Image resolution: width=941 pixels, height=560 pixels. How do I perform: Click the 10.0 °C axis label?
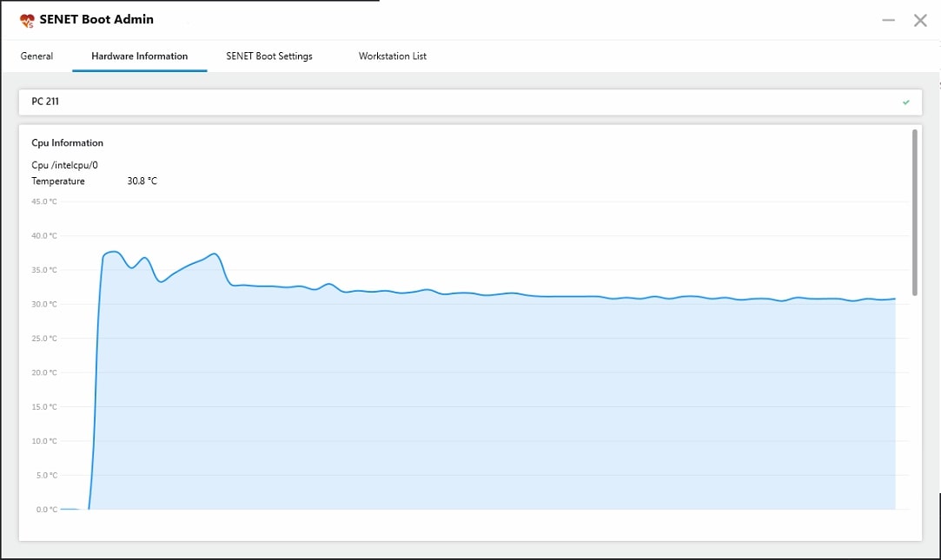[x=44, y=441]
